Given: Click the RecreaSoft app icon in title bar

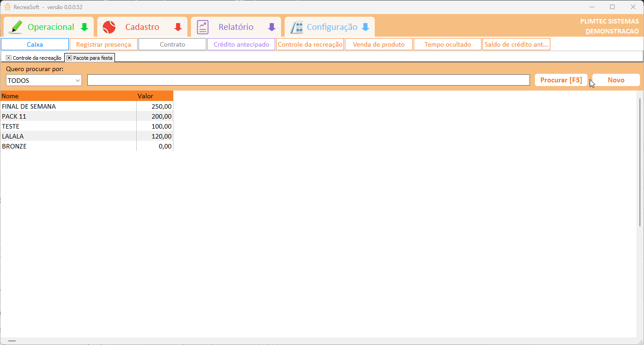Looking at the screenshot, I should [7, 7].
